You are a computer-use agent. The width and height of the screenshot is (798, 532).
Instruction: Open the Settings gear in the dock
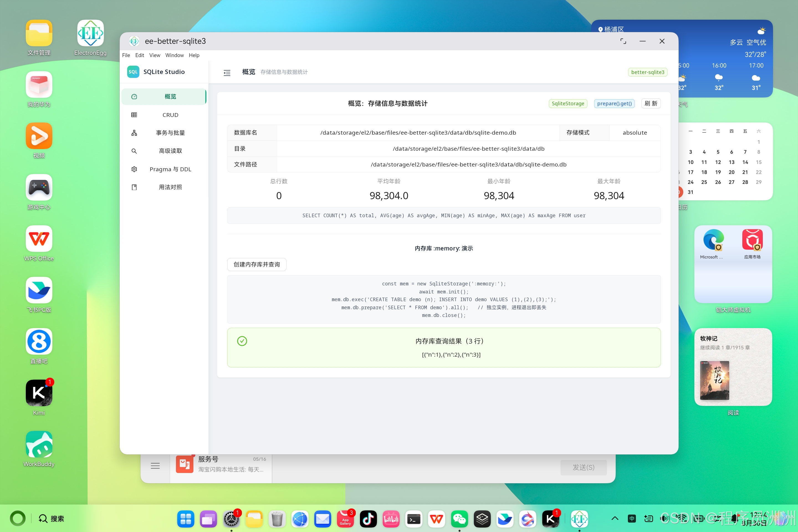coord(231,519)
